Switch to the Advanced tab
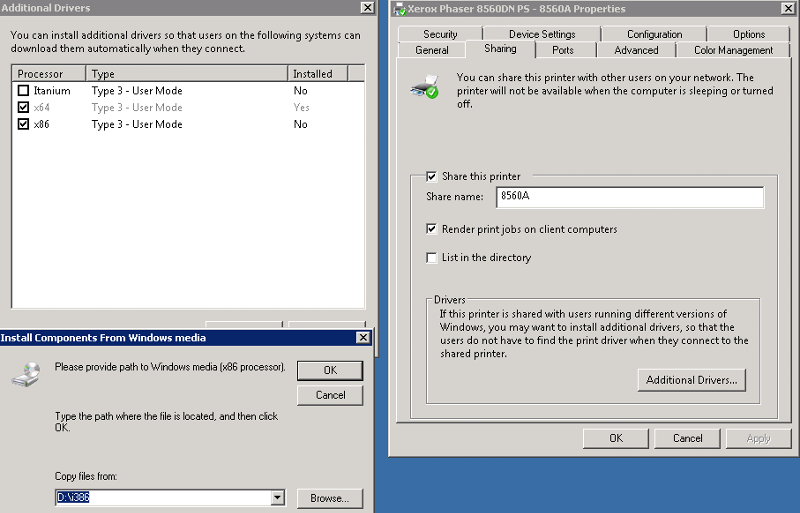 [x=636, y=50]
